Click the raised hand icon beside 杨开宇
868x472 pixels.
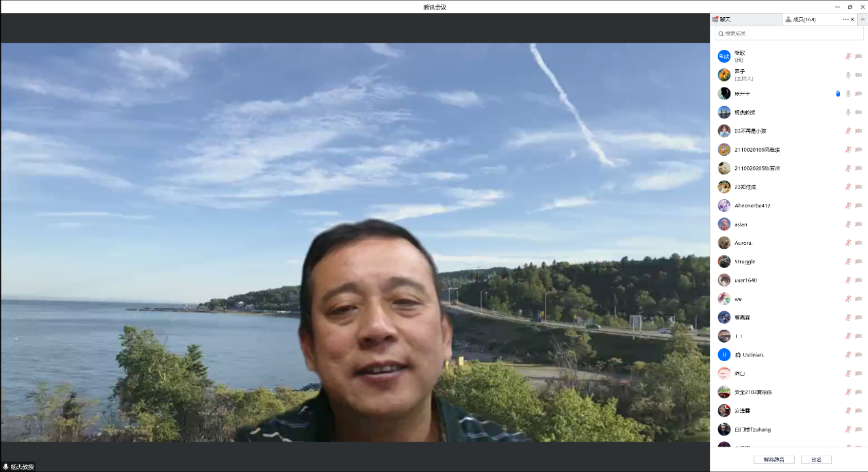point(838,94)
